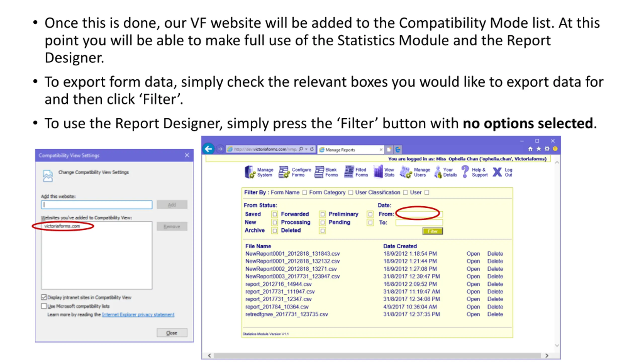The height and width of the screenshot is (362, 644).
Task: Expand the address bar search dropdown arrow
Action: [x=306, y=149]
